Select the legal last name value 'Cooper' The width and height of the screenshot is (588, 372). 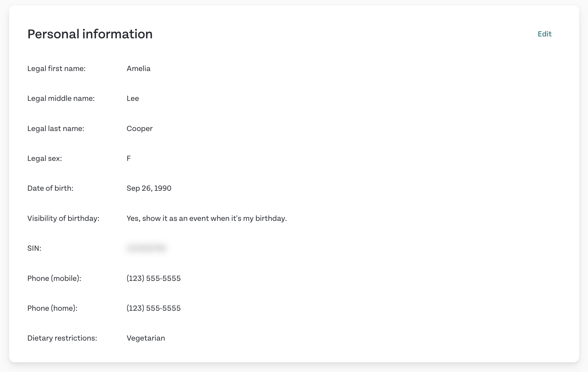point(139,129)
